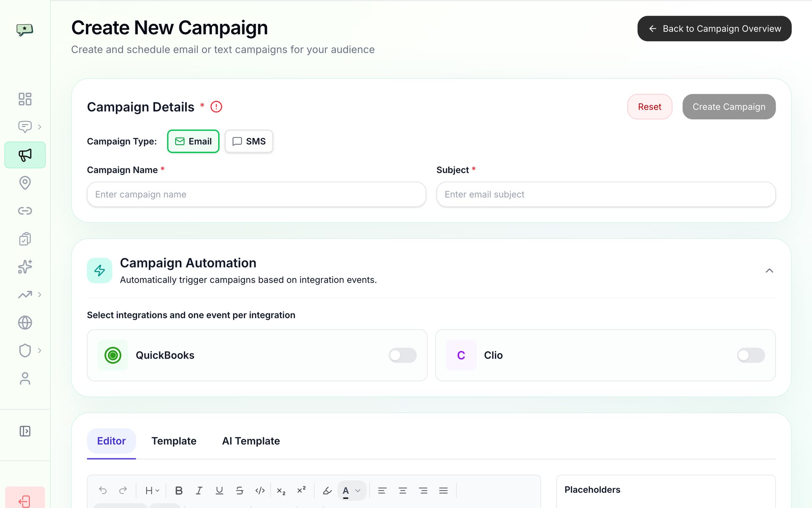812x508 pixels.
Task: Select the highlighter tool
Action: click(327, 490)
